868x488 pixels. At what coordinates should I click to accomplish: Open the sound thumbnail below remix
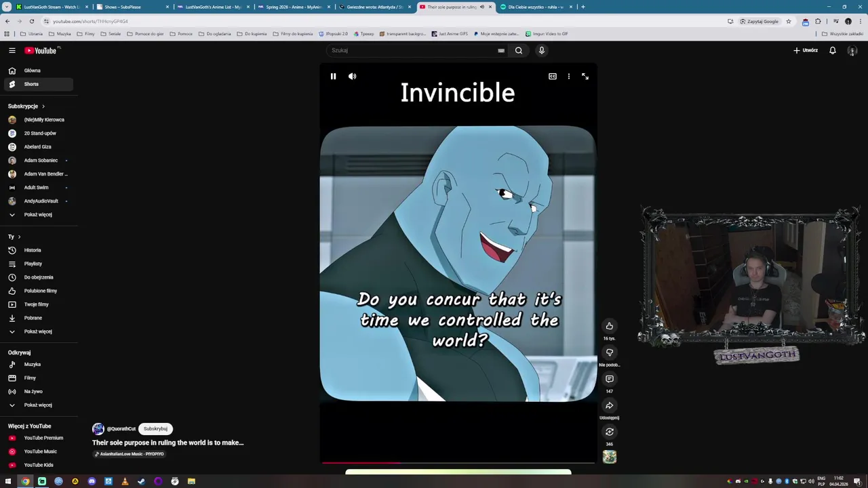click(610, 457)
